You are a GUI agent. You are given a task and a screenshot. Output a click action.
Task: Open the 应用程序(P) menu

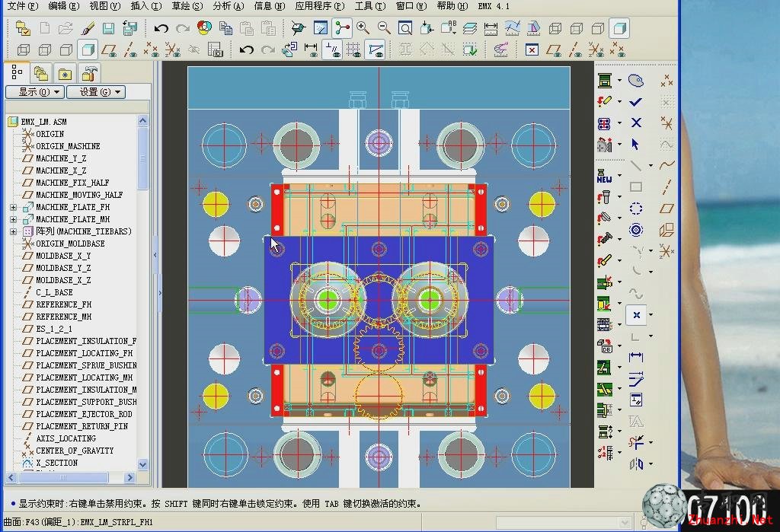point(320,6)
